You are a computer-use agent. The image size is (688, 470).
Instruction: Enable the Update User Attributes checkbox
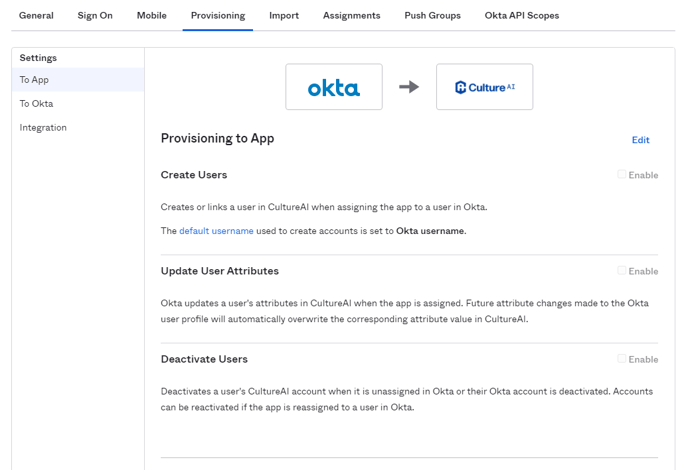(621, 270)
